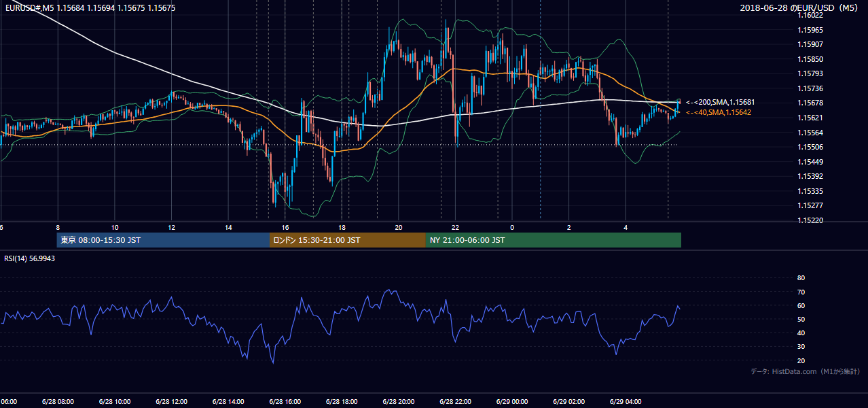The image size is (868, 408).
Task: Click the NY 21:00-06:00 JST session bar
Action: click(x=554, y=240)
